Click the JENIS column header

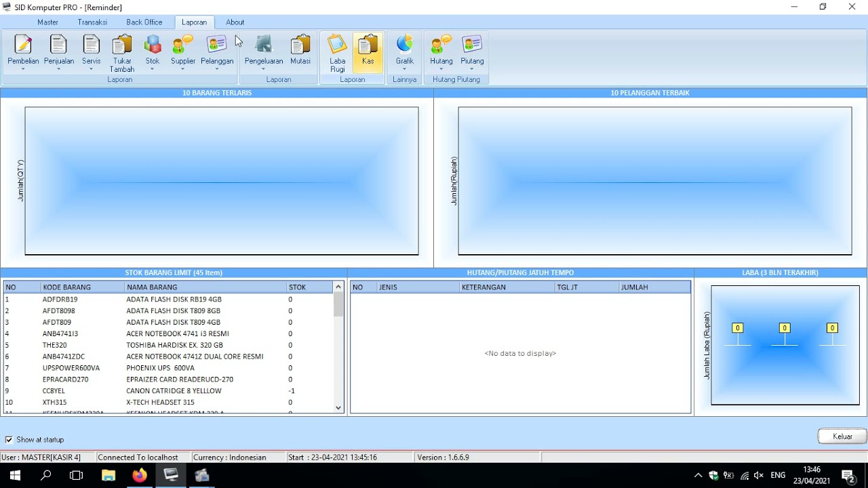click(418, 287)
